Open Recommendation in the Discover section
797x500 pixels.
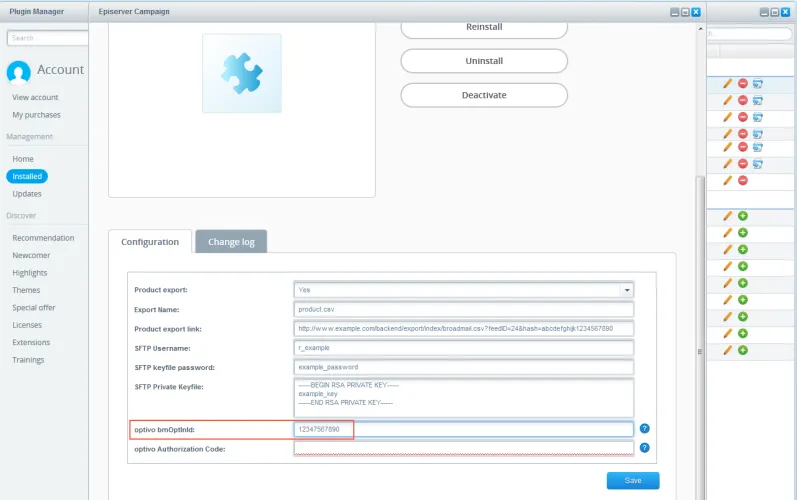coord(43,238)
